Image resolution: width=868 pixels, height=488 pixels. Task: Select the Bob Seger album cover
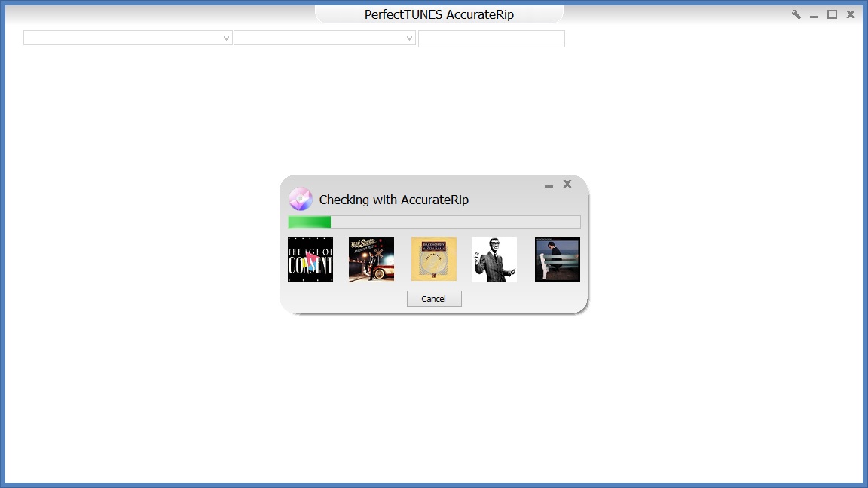tap(371, 260)
